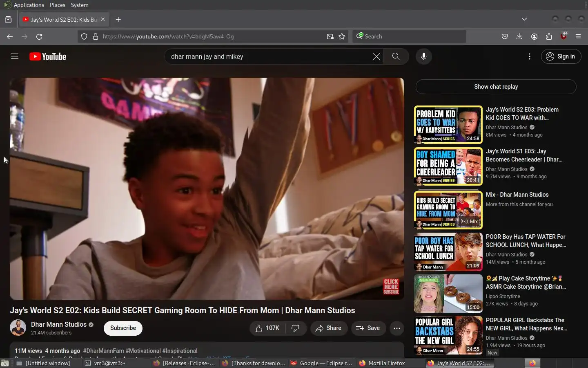Open Popular Girl Backstabs thumbnail
Image resolution: width=588 pixels, height=368 pixels.
pyautogui.click(x=448, y=335)
